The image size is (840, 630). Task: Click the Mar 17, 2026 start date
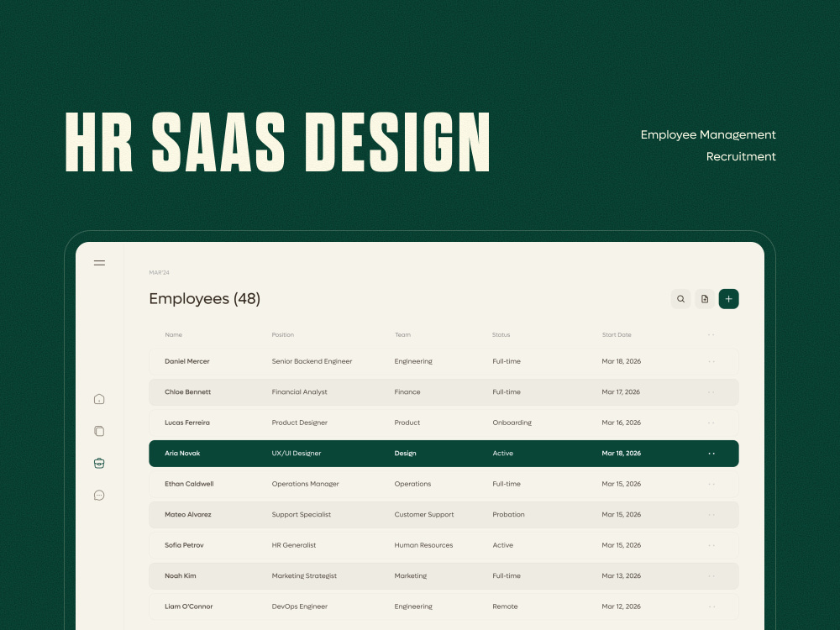coord(621,391)
